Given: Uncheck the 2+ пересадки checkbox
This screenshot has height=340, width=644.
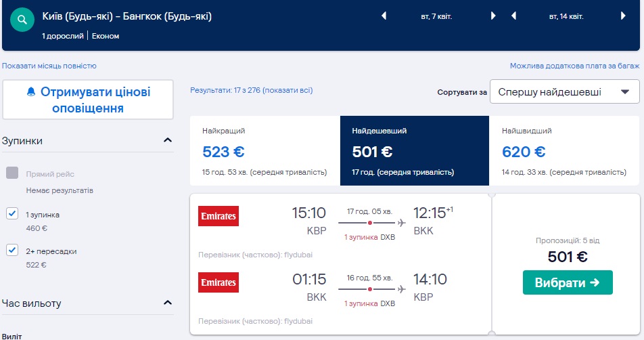Looking at the screenshot, I should point(12,251).
